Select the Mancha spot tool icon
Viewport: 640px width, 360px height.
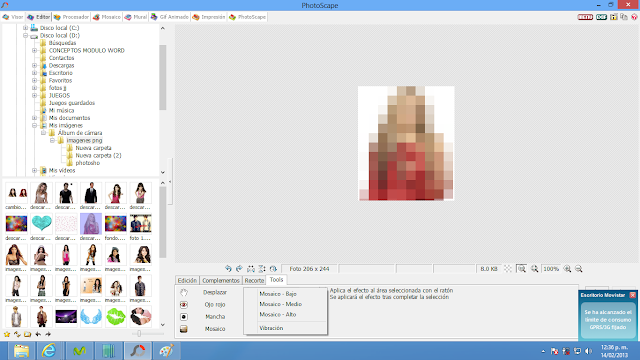[184, 317]
